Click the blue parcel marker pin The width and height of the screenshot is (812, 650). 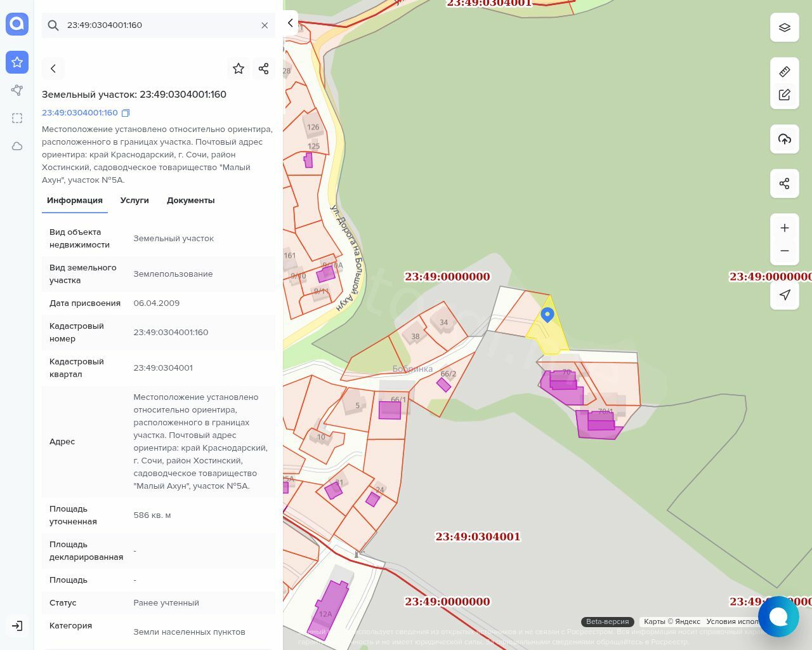coord(547,314)
